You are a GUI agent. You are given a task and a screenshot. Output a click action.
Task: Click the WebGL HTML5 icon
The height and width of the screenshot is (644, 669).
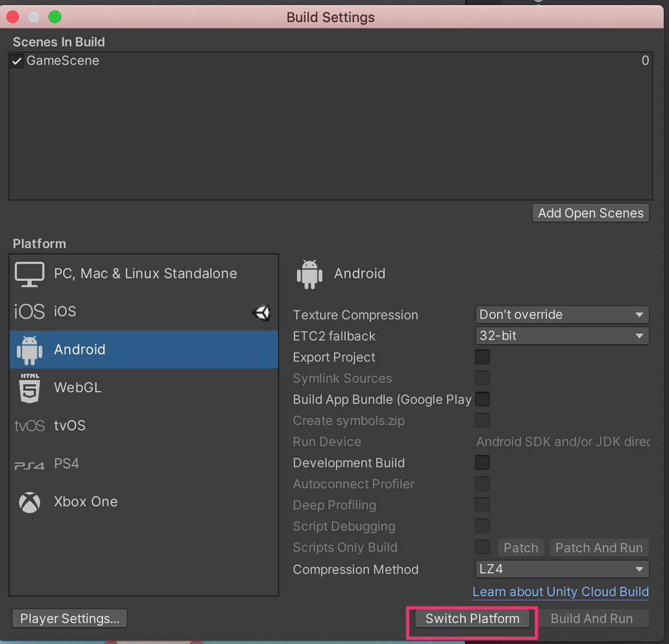(x=30, y=388)
